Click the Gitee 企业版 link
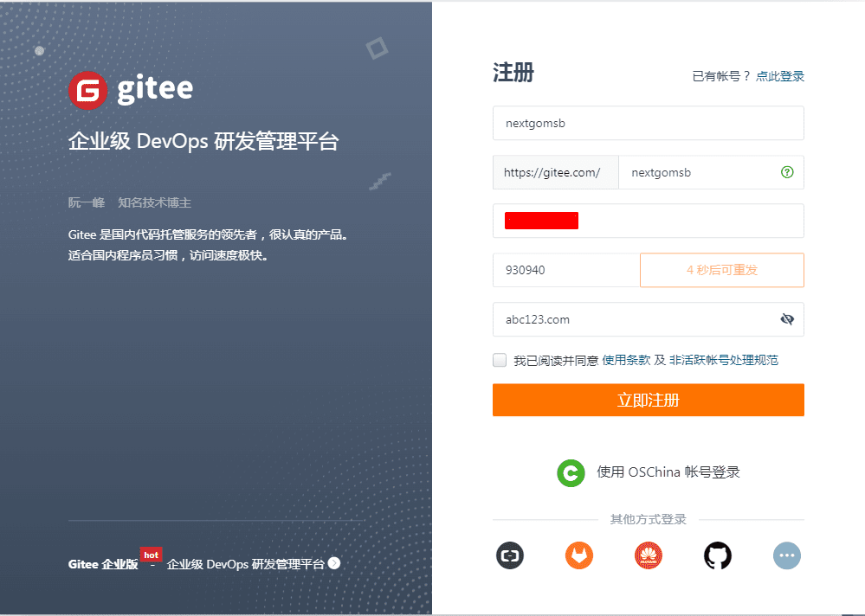This screenshot has width=865, height=616. point(103,564)
